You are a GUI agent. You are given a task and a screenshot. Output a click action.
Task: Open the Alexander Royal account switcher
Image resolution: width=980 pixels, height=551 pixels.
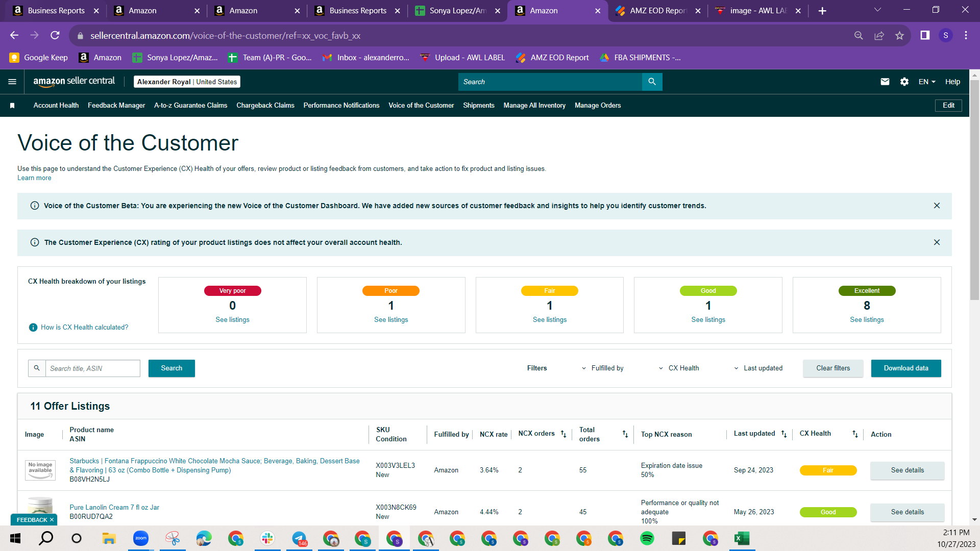coord(187,82)
